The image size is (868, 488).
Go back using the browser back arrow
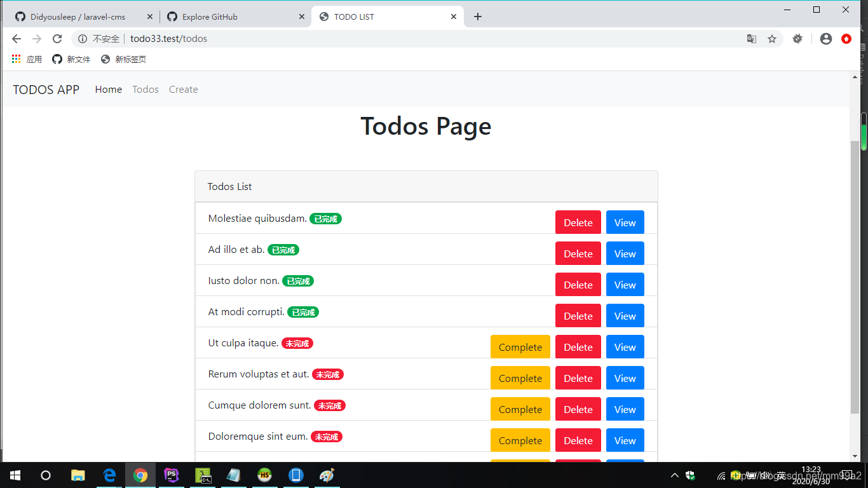(17, 39)
